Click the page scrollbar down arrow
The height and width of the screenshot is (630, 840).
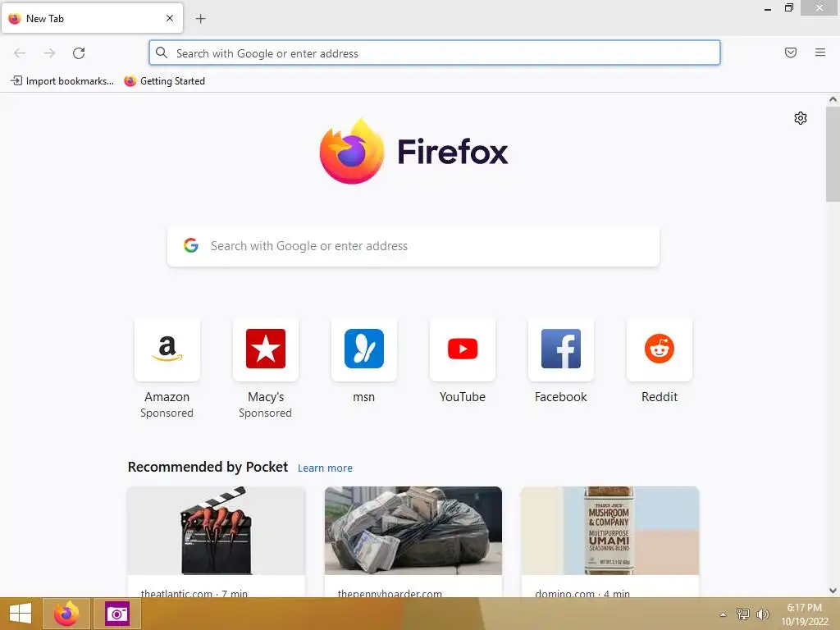click(833, 591)
